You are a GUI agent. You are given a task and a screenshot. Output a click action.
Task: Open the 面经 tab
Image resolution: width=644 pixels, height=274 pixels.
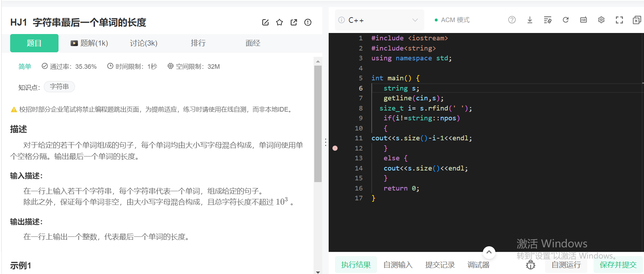click(x=253, y=43)
